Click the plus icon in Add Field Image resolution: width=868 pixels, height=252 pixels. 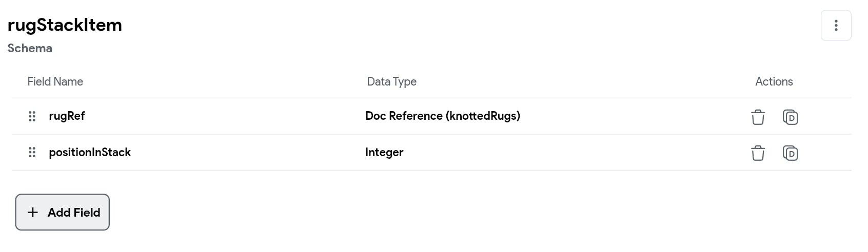click(33, 212)
